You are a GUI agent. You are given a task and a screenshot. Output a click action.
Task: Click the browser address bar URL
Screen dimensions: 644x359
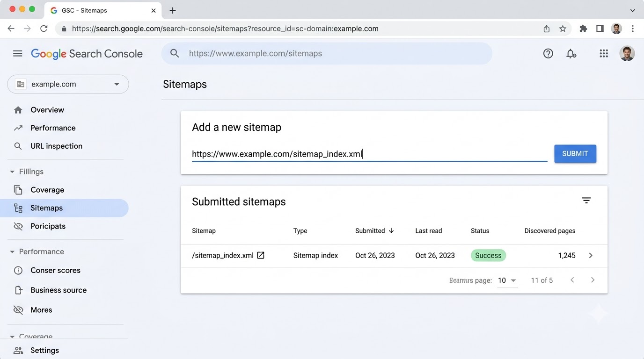coord(225,29)
